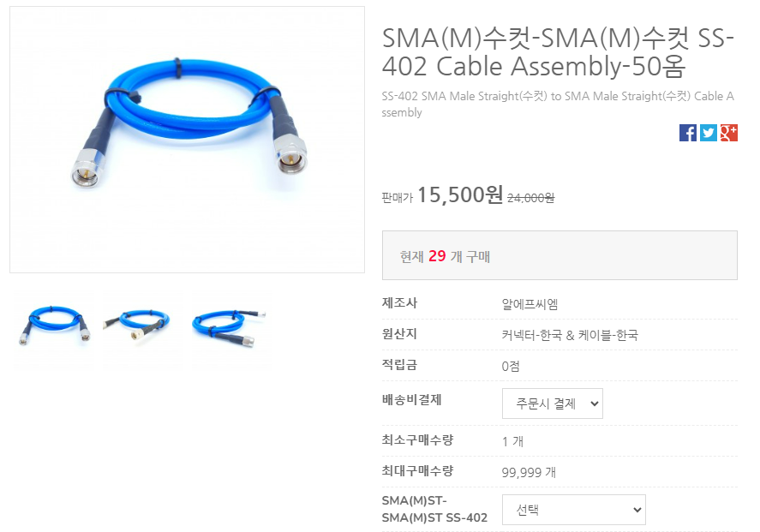Expand the 선택 cable option dropdown
The height and width of the screenshot is (532, 760).
coord(573,509)
